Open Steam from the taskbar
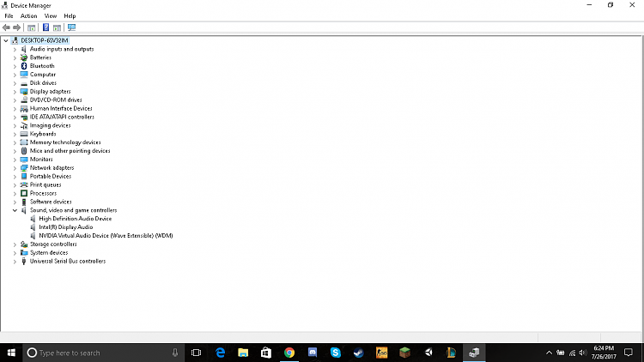644x362 pixels. pos(358,353)
